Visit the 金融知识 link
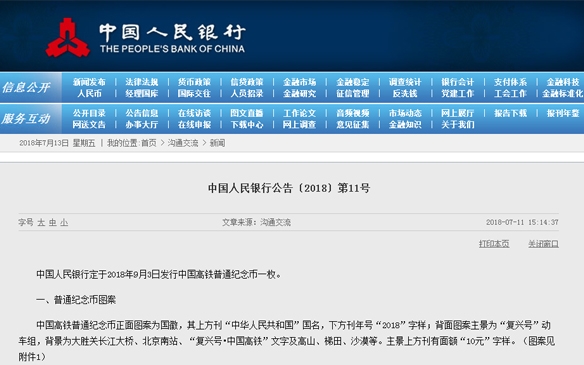This screenshot has width=584, height=365. coord(405,124)
